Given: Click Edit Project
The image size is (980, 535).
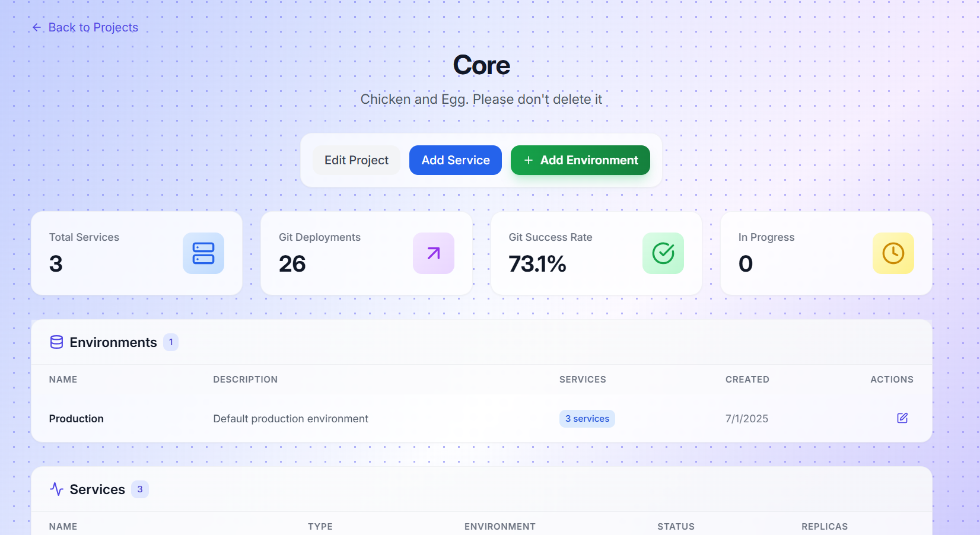Looking at the screenshot, I should [x=356, y=160].
